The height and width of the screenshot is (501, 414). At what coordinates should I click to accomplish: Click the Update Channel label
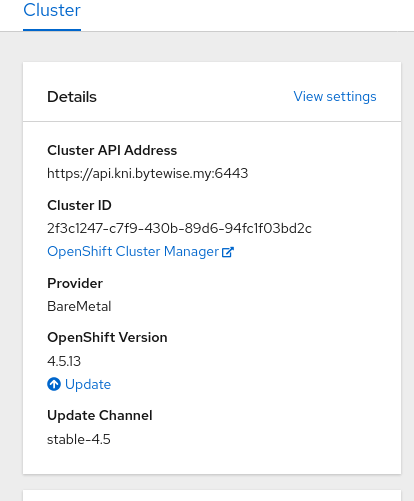100,415
